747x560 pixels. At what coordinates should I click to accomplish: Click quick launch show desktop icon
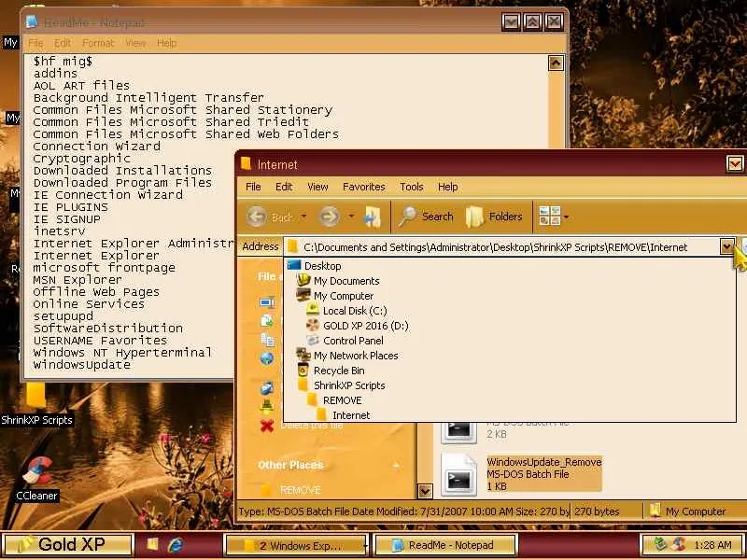[152, 545]
